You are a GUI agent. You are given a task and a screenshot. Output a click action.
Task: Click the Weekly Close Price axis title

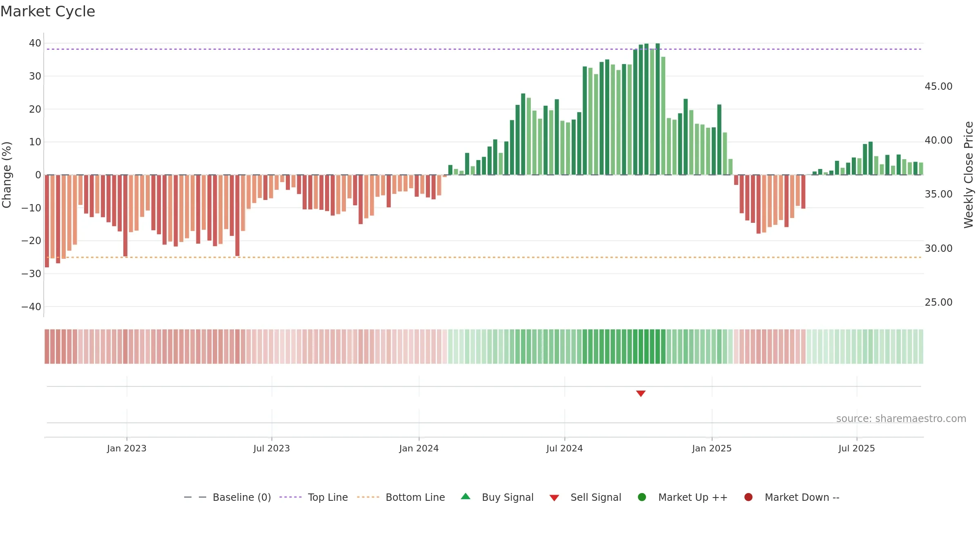(x=969, y=175)
